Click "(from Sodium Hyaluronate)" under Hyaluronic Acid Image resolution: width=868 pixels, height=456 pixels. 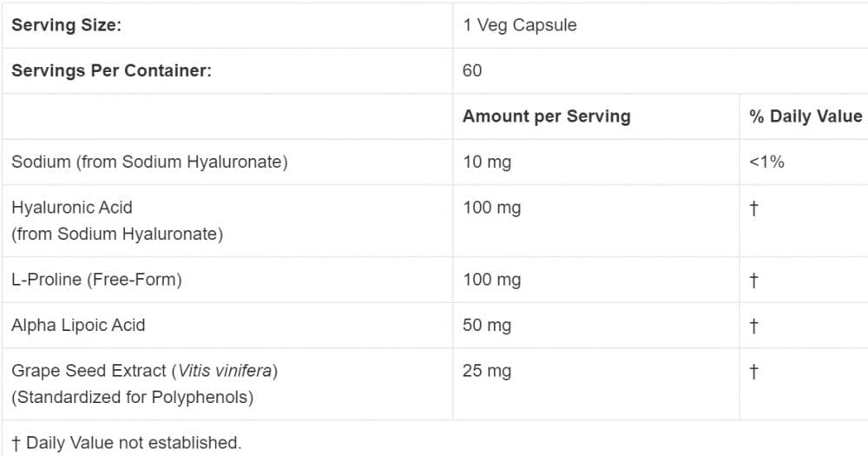(x=117, y=234)
